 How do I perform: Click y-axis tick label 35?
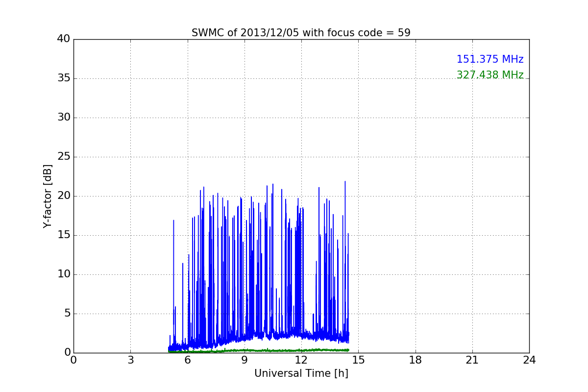[x=64, y=78]
